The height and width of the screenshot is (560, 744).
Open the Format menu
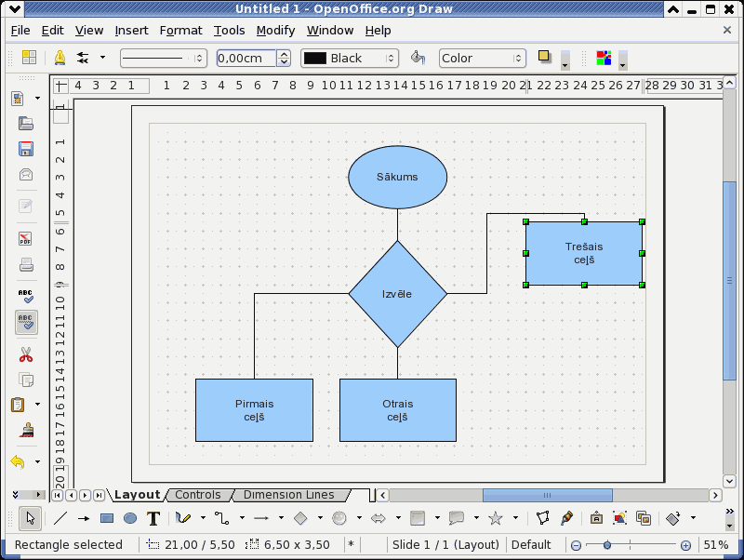tap(180, 31)
